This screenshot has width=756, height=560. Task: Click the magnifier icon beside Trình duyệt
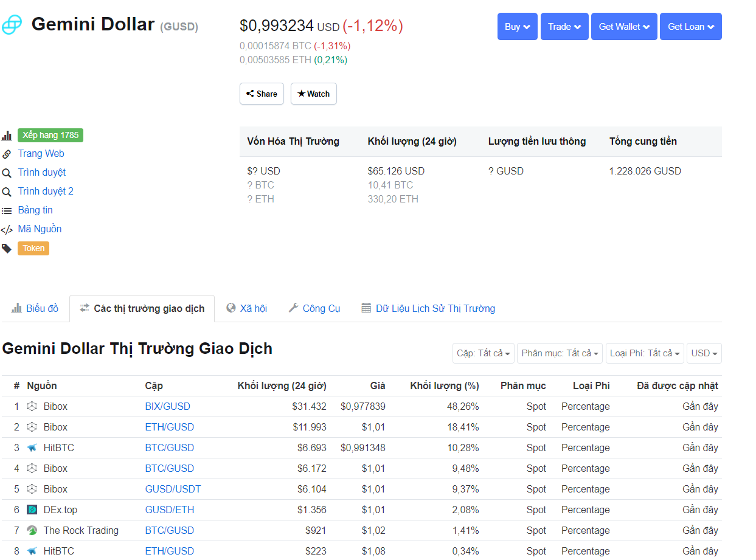[x=7, y=173]
